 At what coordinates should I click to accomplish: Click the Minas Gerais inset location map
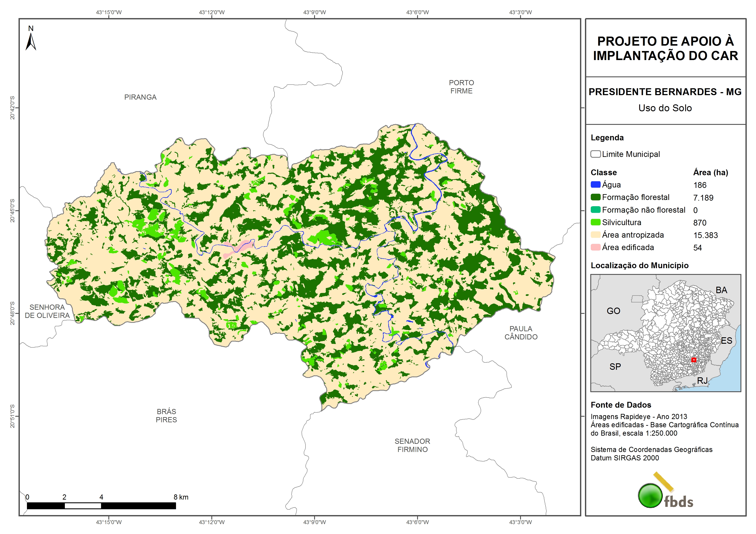point(666,333)
